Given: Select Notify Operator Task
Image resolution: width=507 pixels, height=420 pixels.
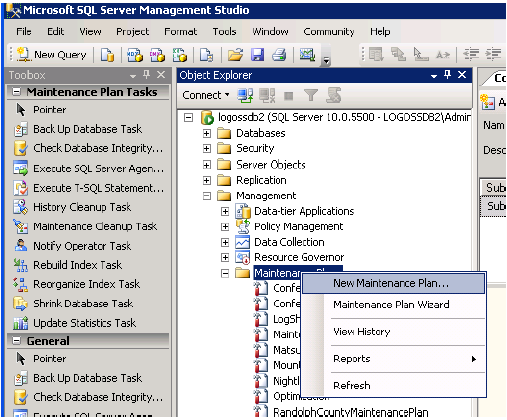Looking at the screenshot, I should 72,246.
